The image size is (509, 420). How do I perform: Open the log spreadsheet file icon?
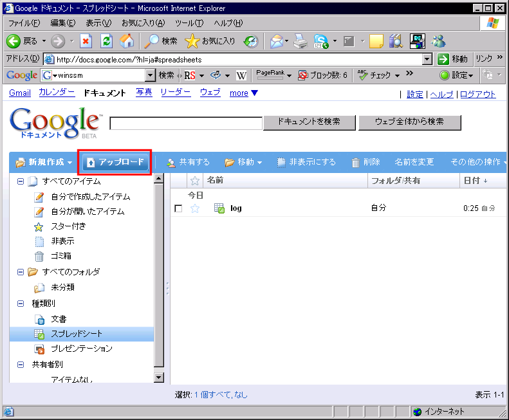click(219, 208)
